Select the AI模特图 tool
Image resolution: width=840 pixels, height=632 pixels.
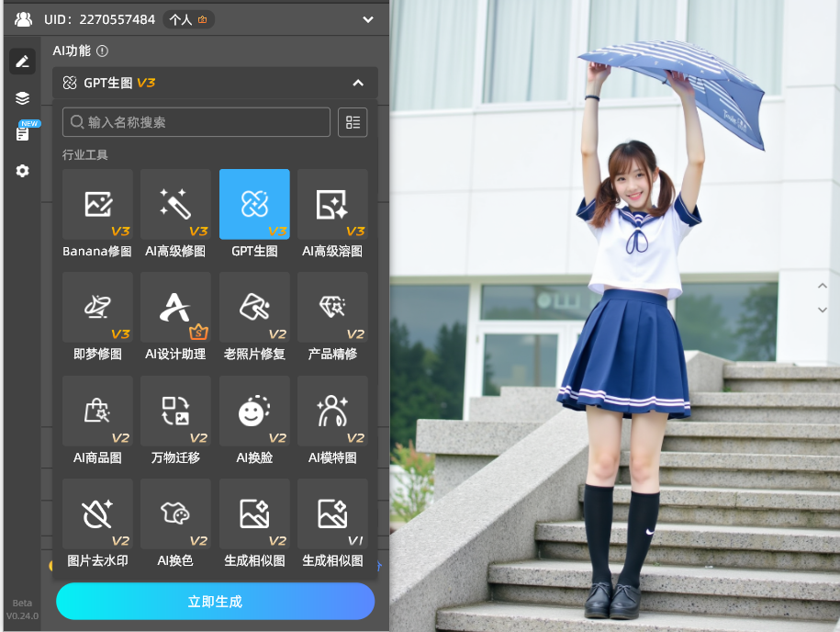tap(332, 411)
